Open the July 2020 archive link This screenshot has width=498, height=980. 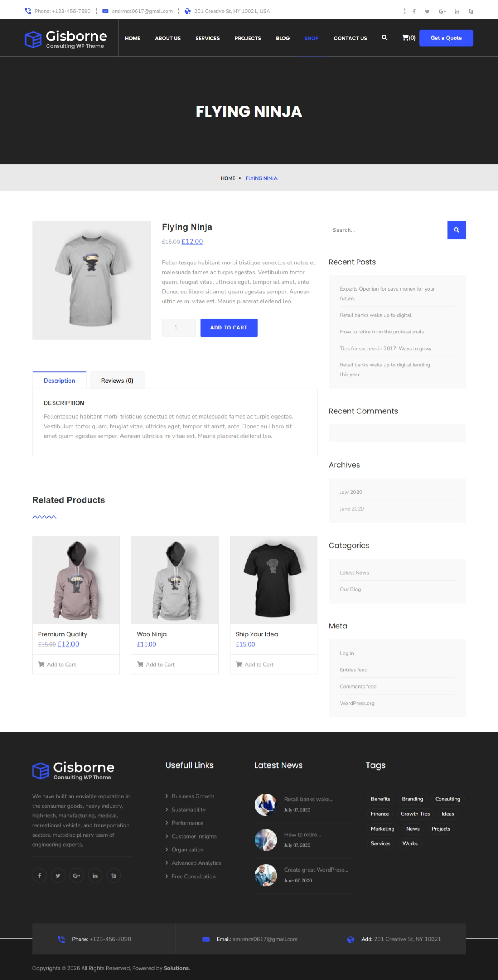click(x=351, y=492)
